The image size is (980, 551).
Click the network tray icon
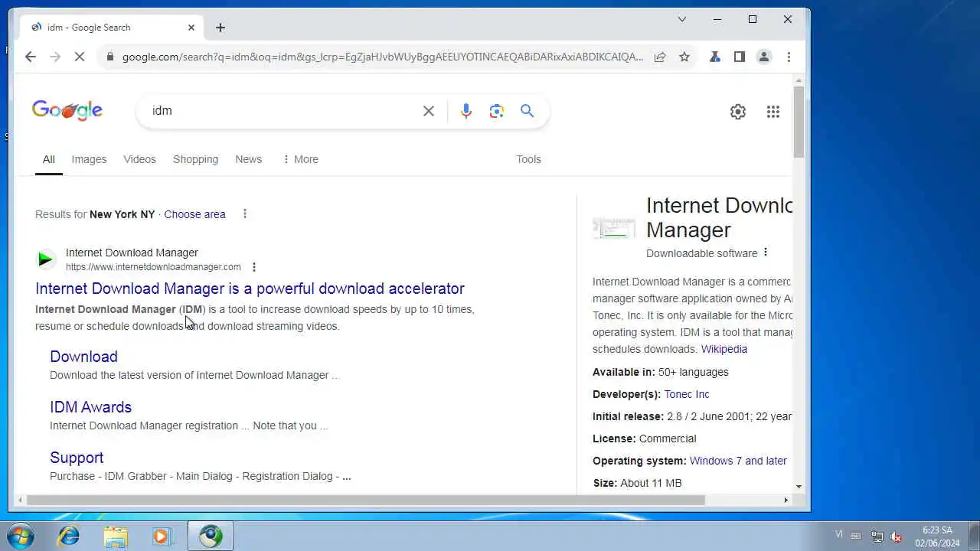click(x=877, y=536)
